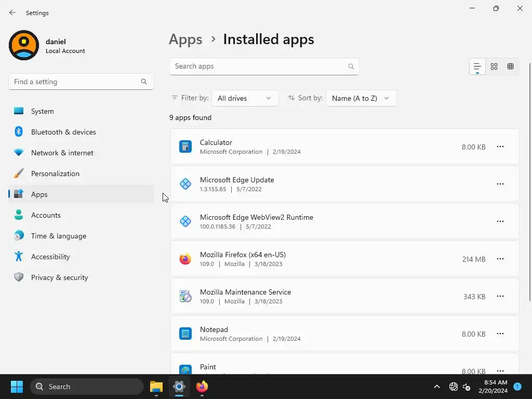
Task: Click the back arrow in Settings
Action: [12, 13]
